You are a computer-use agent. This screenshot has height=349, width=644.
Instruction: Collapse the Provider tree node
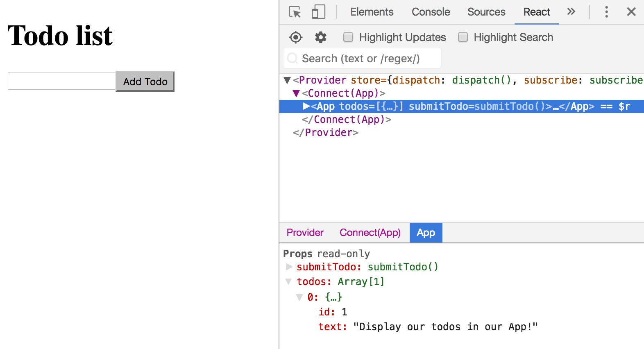[287, 80]
